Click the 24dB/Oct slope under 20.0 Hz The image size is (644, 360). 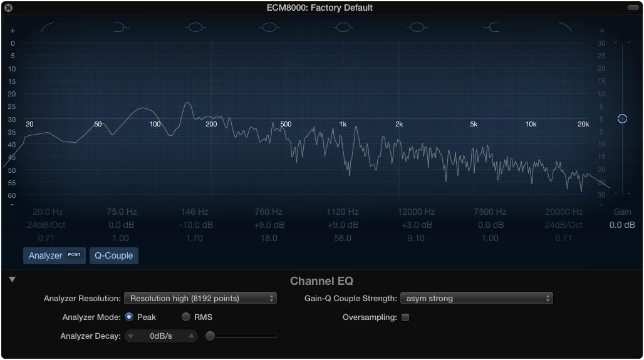[46, 225]
